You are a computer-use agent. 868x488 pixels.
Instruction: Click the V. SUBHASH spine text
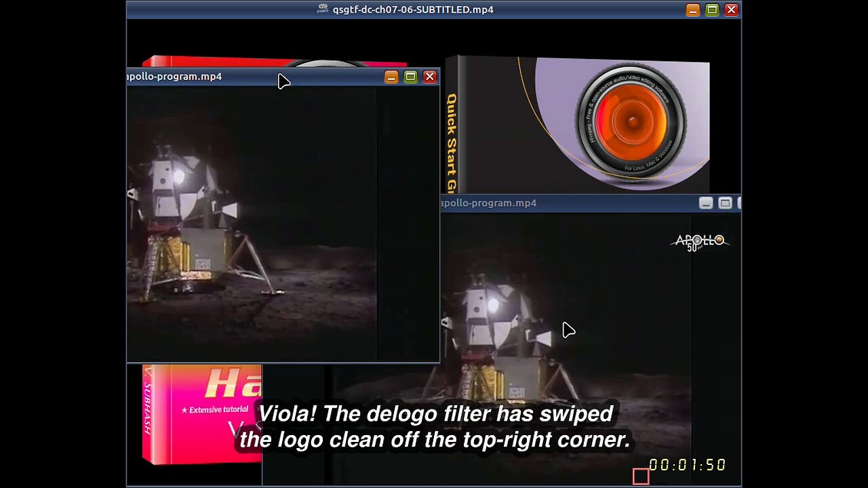pos(147,401)
